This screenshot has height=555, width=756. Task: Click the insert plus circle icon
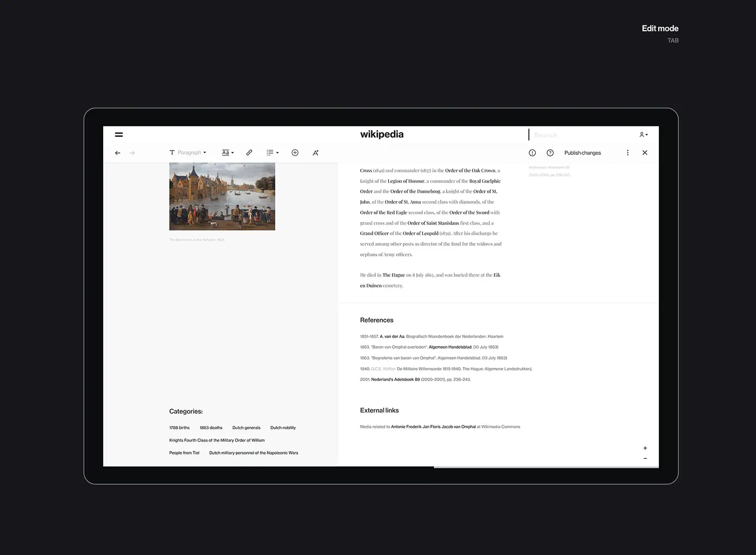pyautogui.click(x=295, y=153)
